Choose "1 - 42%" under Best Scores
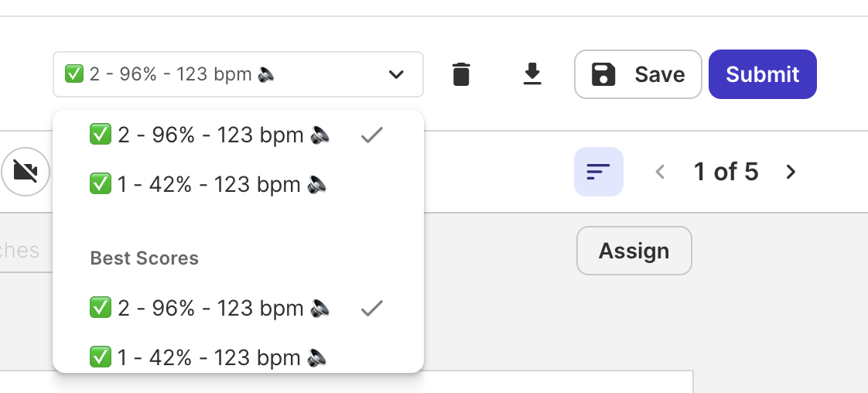Viewport: 868px width, 393px height. tap(209, 358)
